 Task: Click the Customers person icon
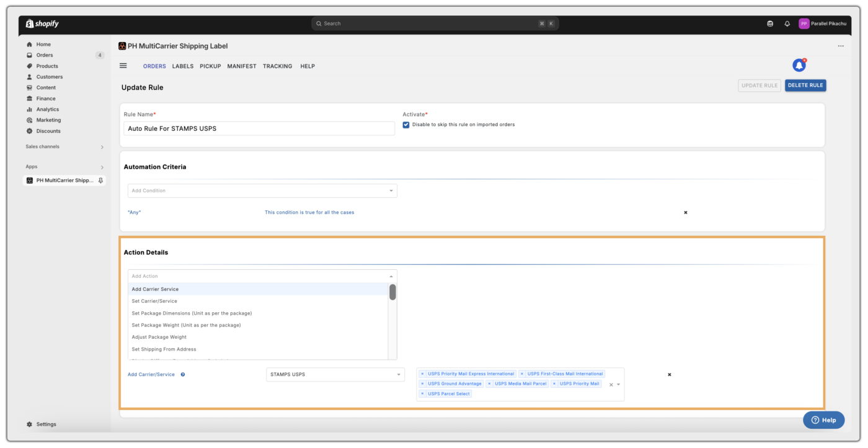(x=30, y=77)
